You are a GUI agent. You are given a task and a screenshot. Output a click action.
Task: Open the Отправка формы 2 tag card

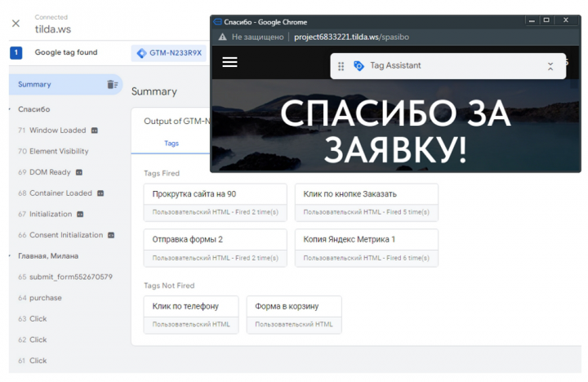[x=216, y=248]
